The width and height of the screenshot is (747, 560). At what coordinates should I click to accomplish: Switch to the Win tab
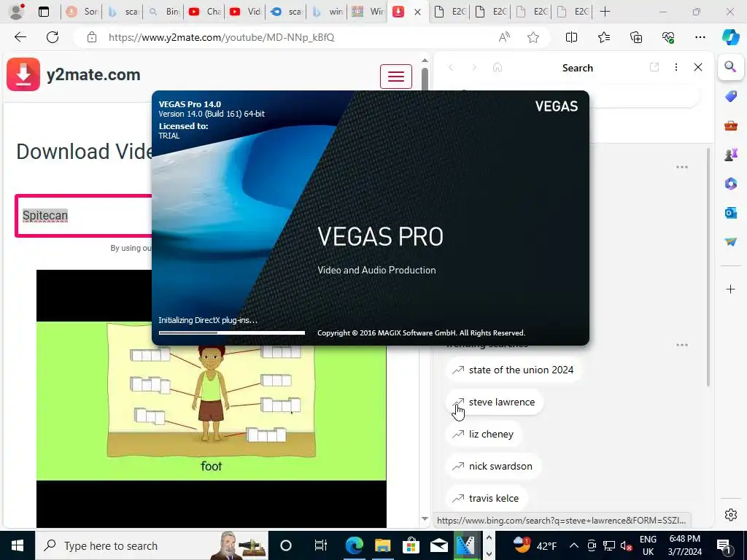[368, 12]
